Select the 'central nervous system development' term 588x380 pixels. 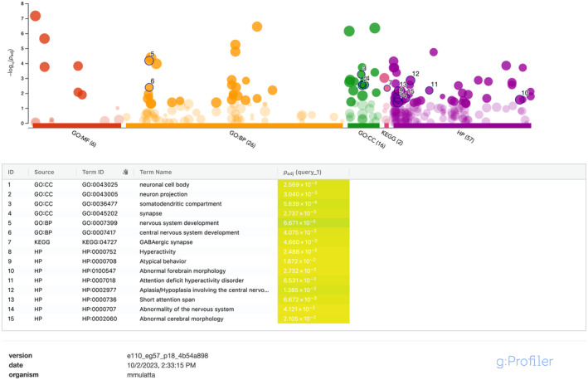pyautogui.click(x=189, y=232)
